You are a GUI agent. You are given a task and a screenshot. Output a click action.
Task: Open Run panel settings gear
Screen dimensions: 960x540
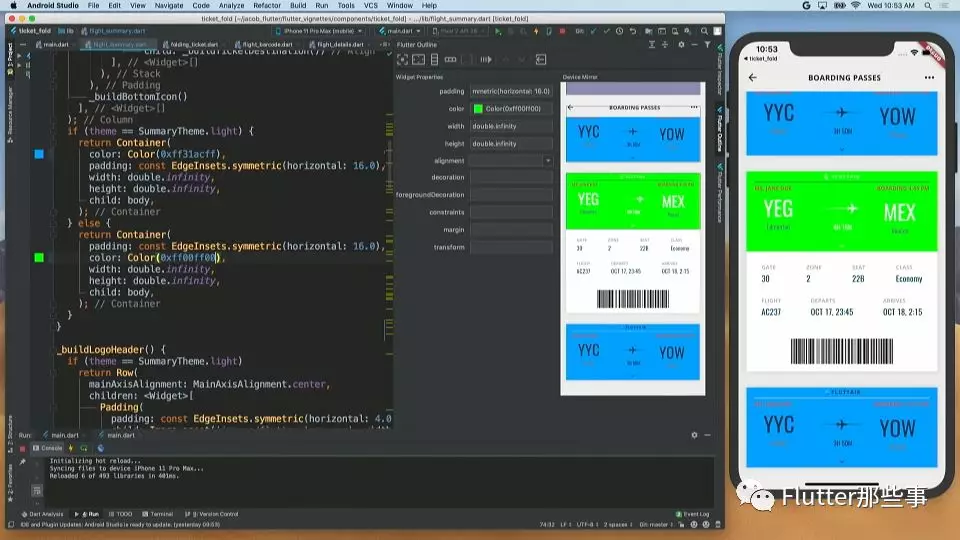694,435
